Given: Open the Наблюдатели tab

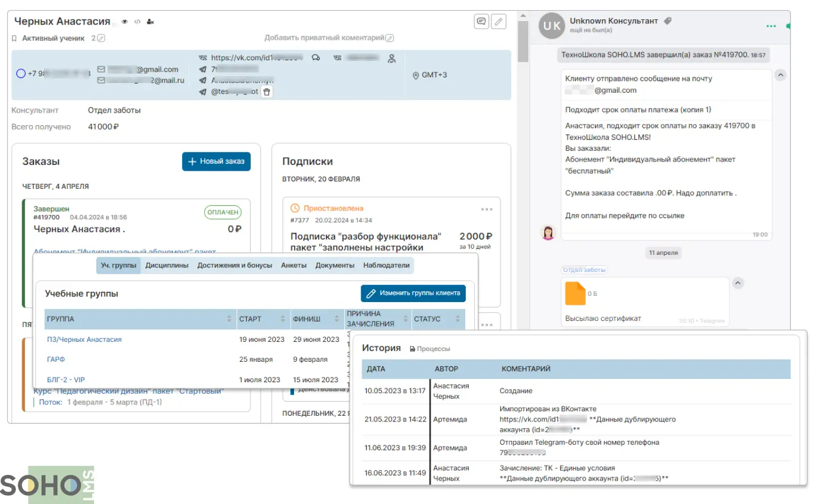Looking at the screenshot, I should (x=386, y=265).
